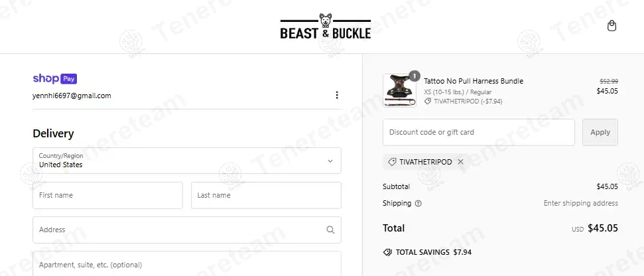The height and width of the screenshot is (276, 644).
Task: Click the harness bundle product thumbnail
Action: (399, 90)
